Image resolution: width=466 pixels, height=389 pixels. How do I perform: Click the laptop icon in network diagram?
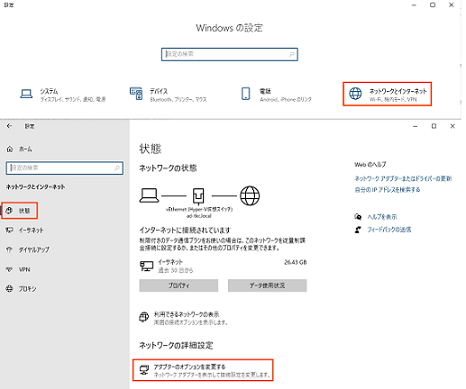click(x=149, y=195)
